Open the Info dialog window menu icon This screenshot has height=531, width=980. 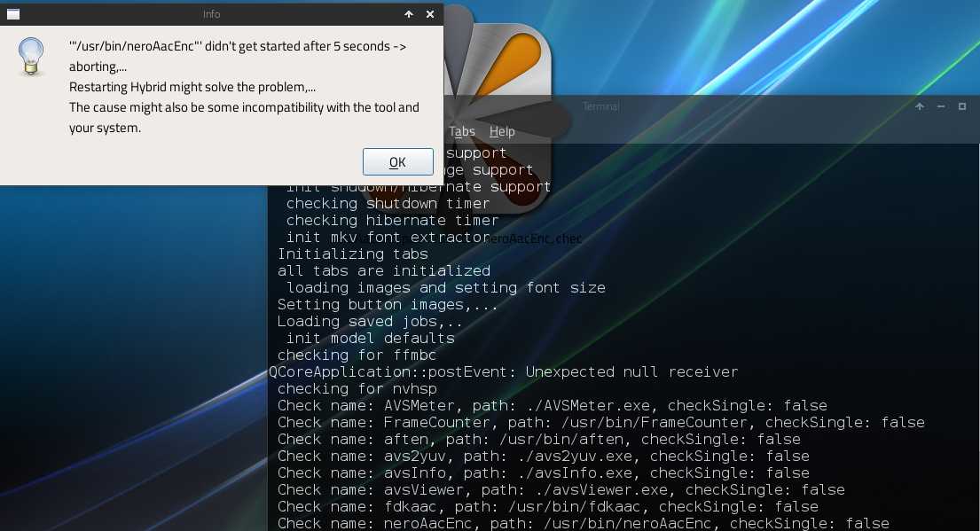click(x=13, y=14)
